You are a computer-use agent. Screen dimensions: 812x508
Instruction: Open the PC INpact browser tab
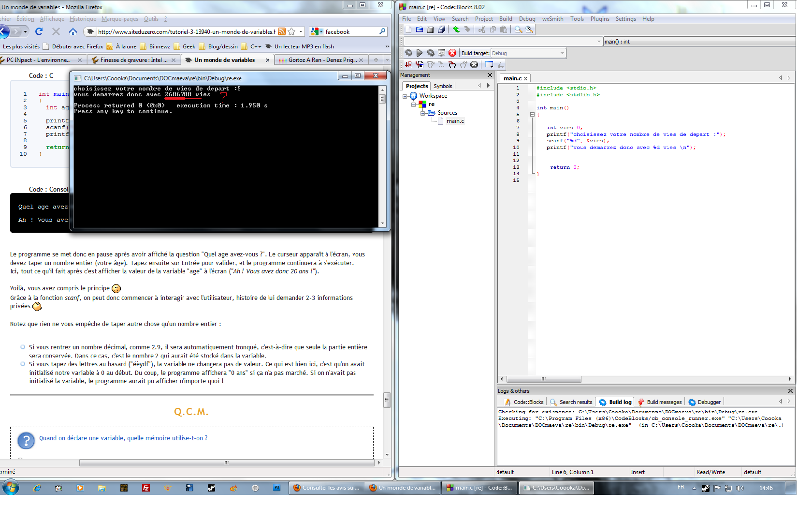tap(39, 60)
